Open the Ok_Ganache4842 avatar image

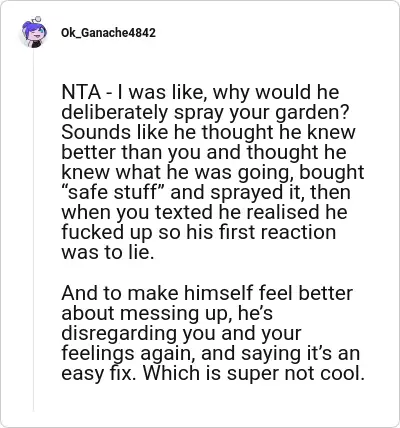[x=33, y=32]
